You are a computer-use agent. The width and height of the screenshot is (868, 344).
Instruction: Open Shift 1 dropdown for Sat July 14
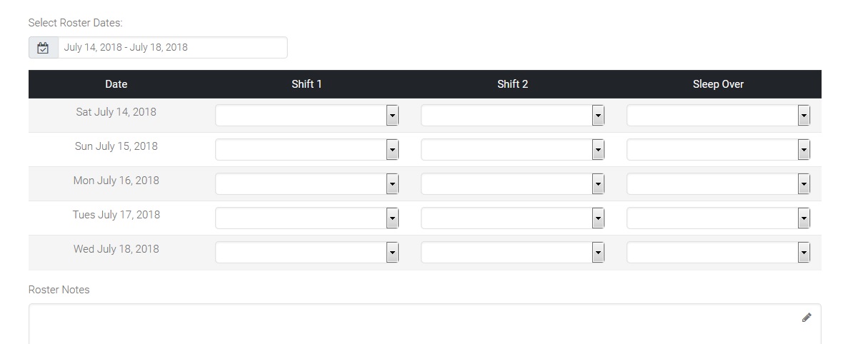tap(306, 116)
